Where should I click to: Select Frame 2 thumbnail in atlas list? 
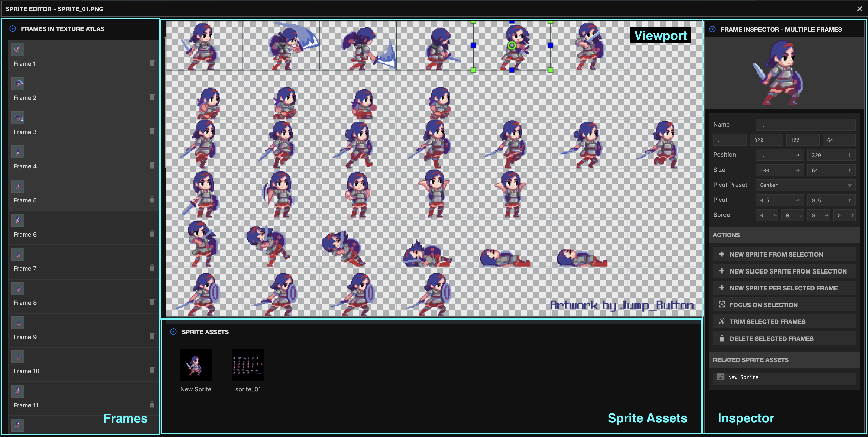tap(18, 84)
